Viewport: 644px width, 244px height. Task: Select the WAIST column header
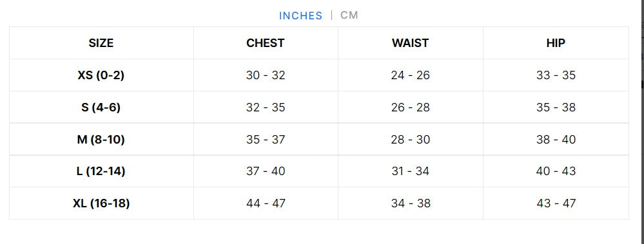410,43
